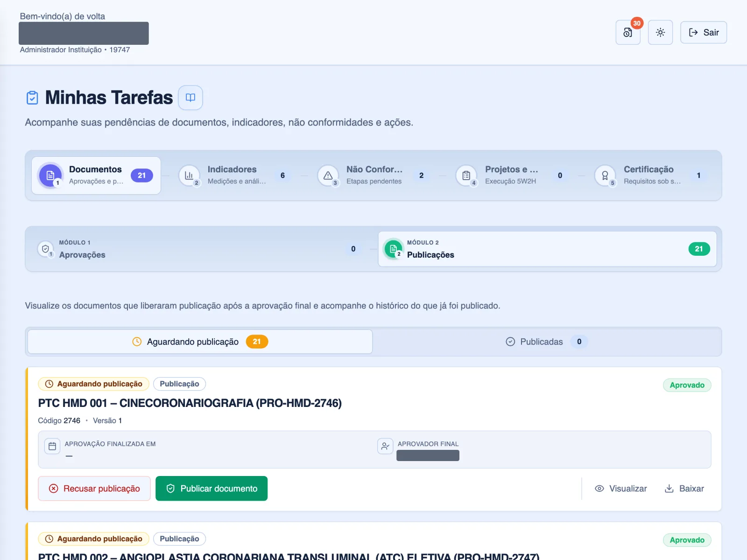Click the Sair logout button
The width and height of the screenshot is (747, 560).
point(704,32)
